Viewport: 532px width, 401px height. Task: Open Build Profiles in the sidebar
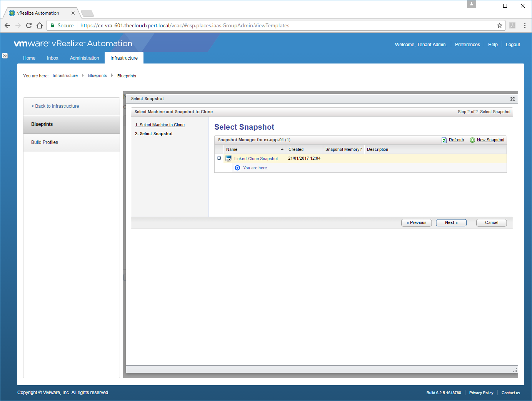pos(45,142)
